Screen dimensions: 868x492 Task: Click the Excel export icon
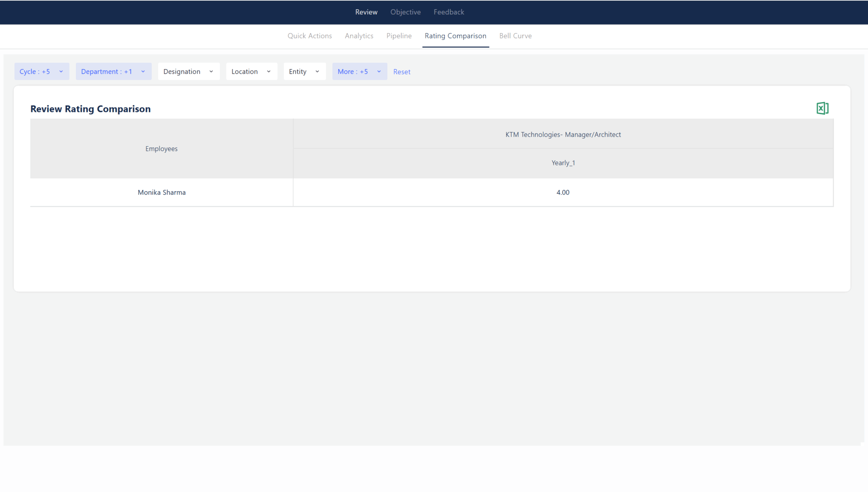tap(822, 108)
